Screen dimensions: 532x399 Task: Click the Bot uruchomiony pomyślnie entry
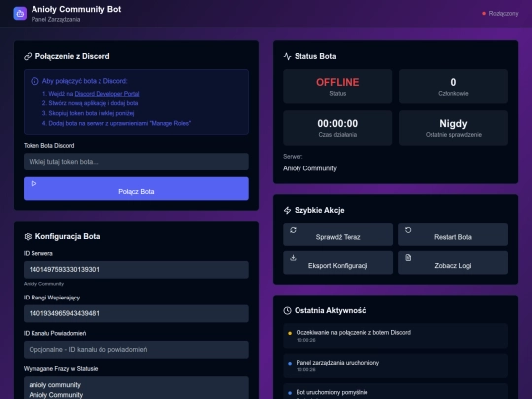[x=396, y=391]
